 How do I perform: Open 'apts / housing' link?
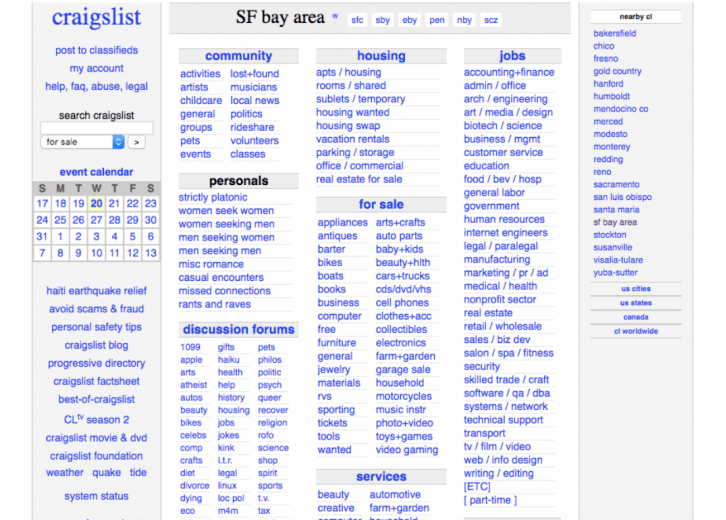tap(349, 72)
